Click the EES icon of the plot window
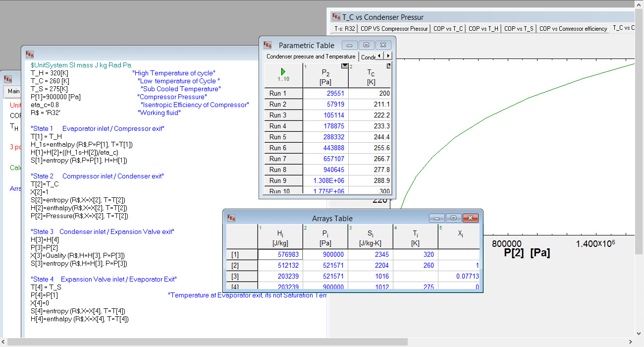The width and height of the screenshot is (644, 347). tap(336, 17)
